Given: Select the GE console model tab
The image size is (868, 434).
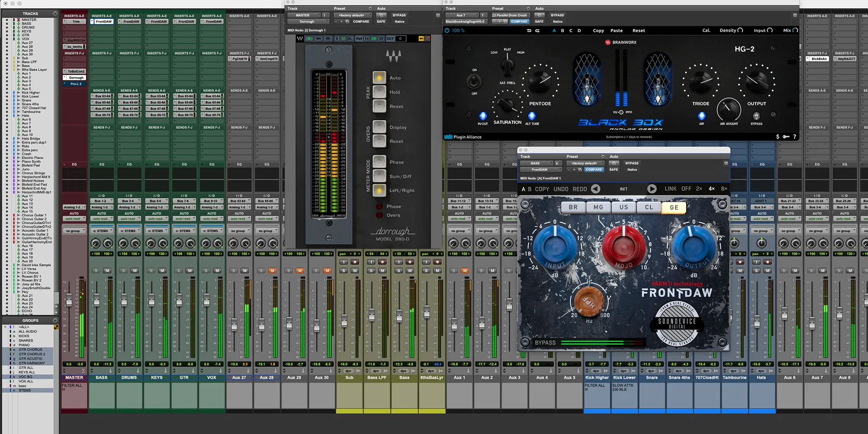Looking at the screenshot, I should (x=674, y=207).
